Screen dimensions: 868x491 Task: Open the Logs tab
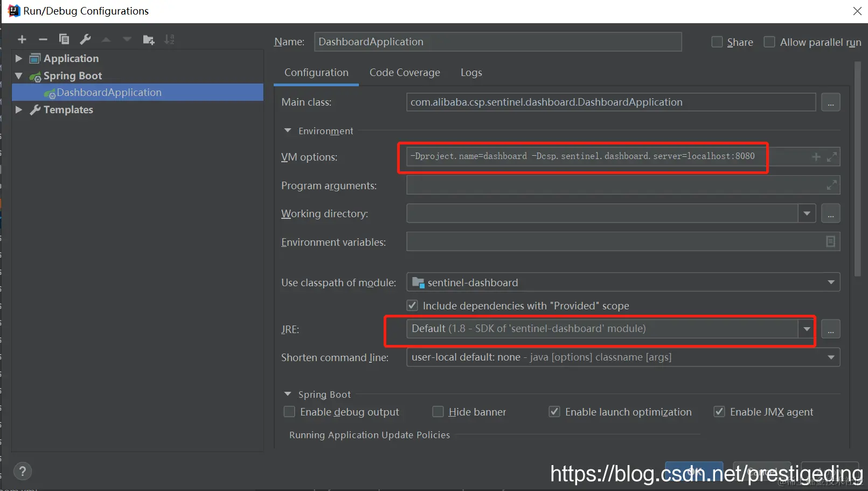pyautogui.click(x=471, y=73)
